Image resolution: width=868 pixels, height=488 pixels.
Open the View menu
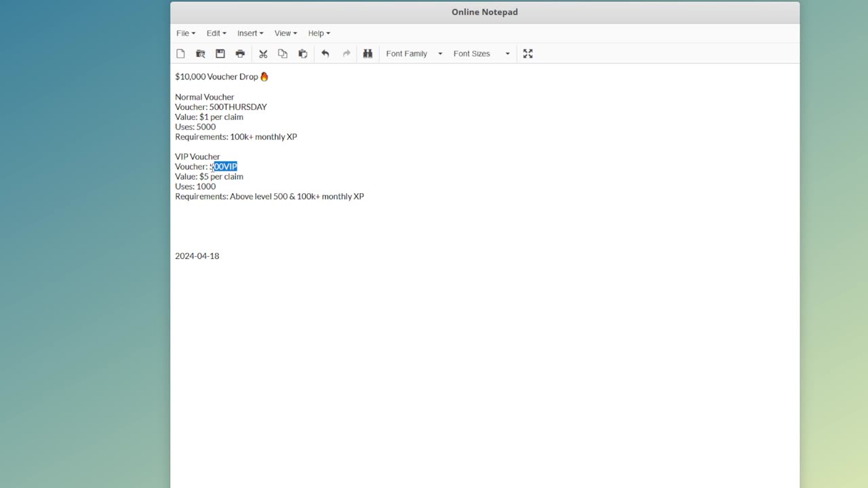pos(285,33)
